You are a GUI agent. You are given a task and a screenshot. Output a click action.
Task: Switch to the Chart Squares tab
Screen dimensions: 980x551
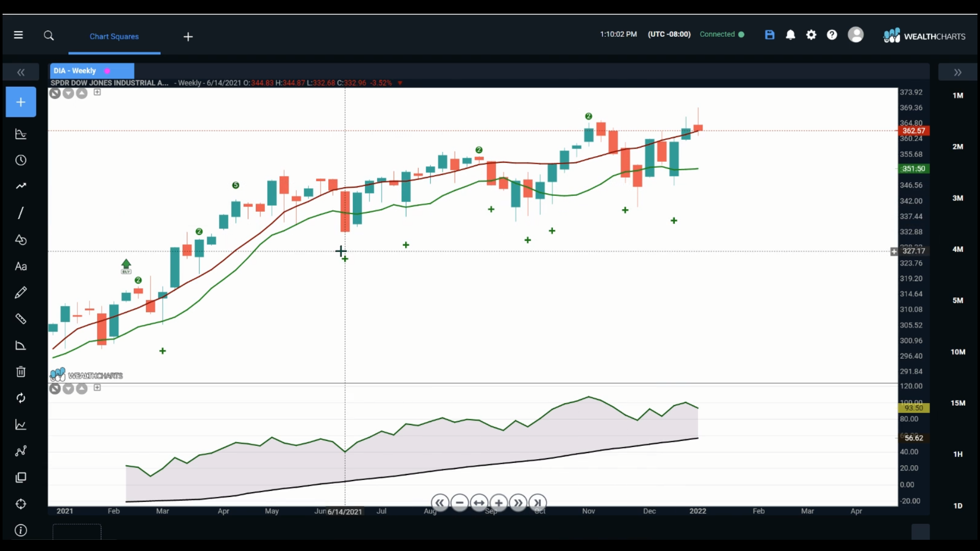click(x=114, y=36)
